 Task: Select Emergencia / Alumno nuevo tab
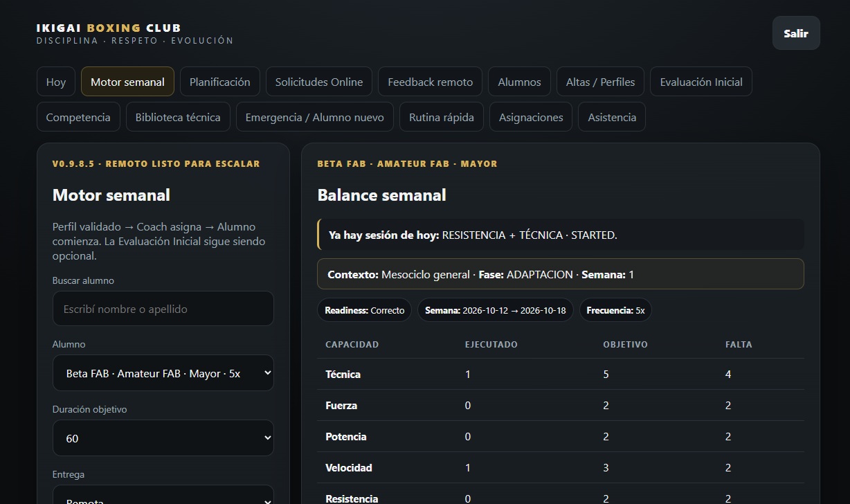(x=315, y=117)
